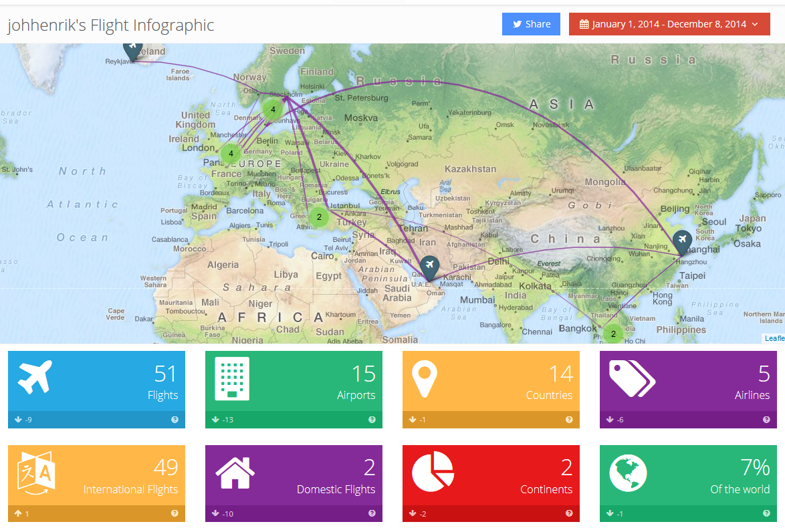Expand the cluster of 2 near Bangkok
The height and width of the screenshot is (532, 785).
pos(612,334)
